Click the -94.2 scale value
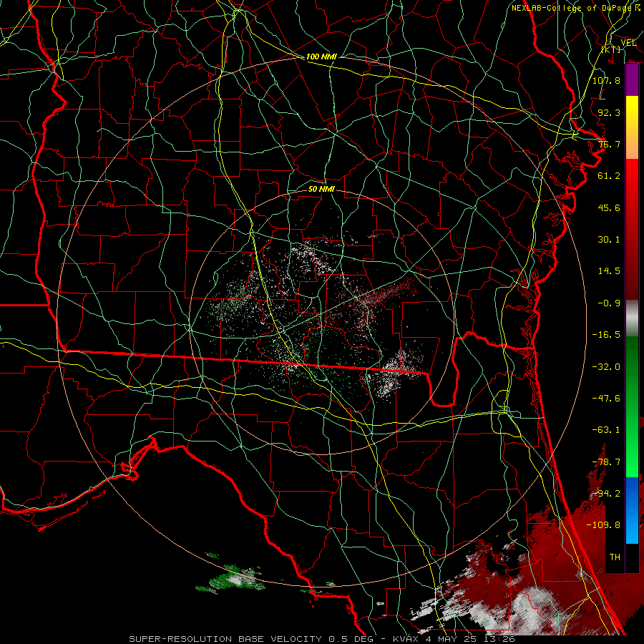 click(606, 494)
